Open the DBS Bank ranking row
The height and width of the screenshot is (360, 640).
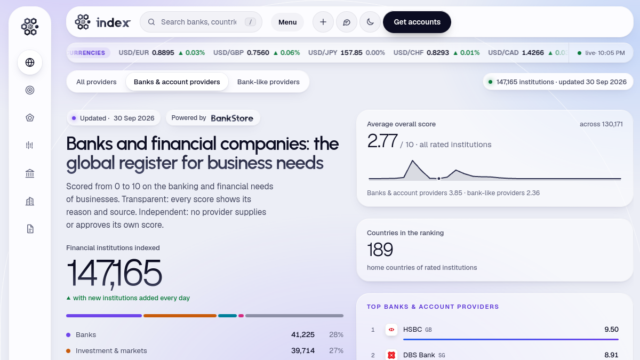click(x=494, y=355)
